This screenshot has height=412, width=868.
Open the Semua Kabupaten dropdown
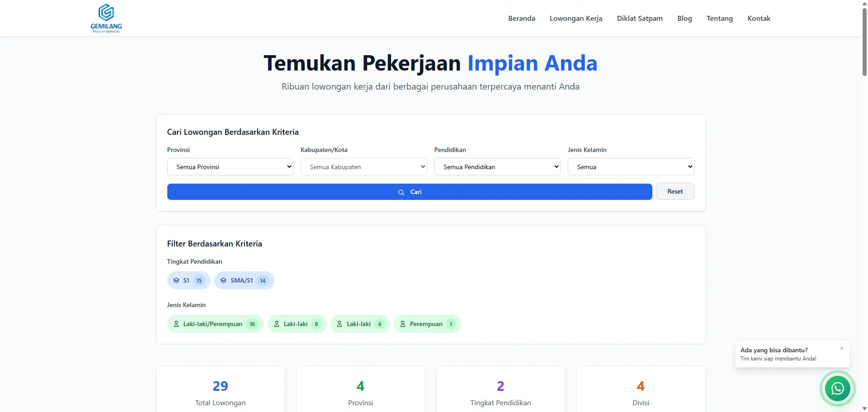pos(363,166)
